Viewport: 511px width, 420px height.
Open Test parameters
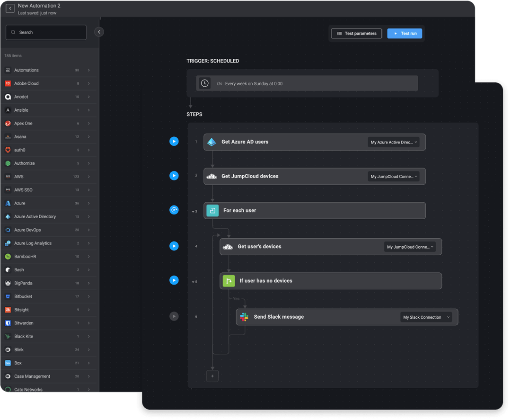357,33
